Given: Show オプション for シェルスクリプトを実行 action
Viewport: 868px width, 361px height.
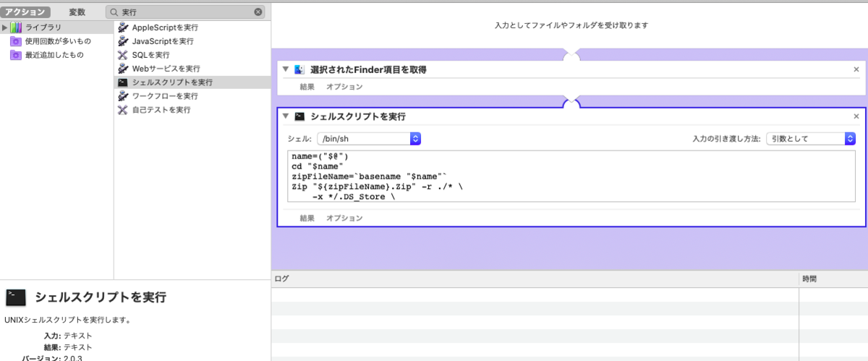Looking at the screenshot, I should click(x=344, y=218).
